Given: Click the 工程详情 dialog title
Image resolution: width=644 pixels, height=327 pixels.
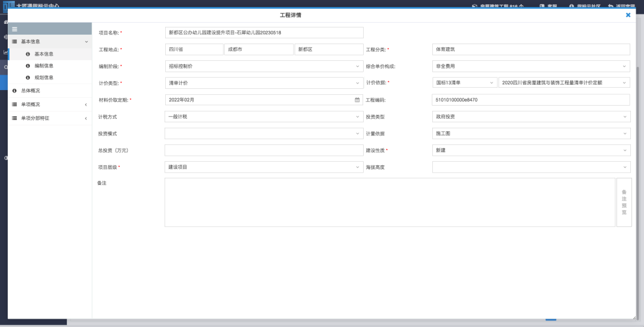Looking at the screenshot, I should point(291,15).
